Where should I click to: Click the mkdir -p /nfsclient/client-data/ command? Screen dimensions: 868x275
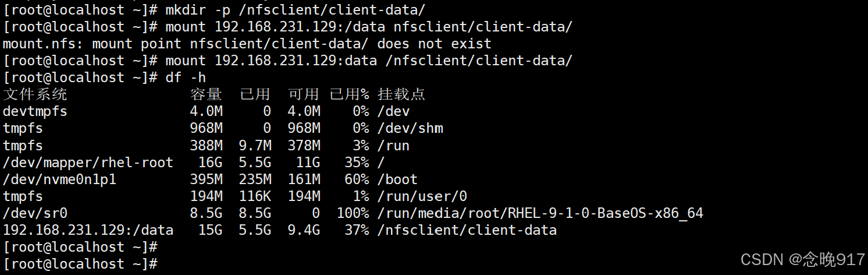[296, 10]
